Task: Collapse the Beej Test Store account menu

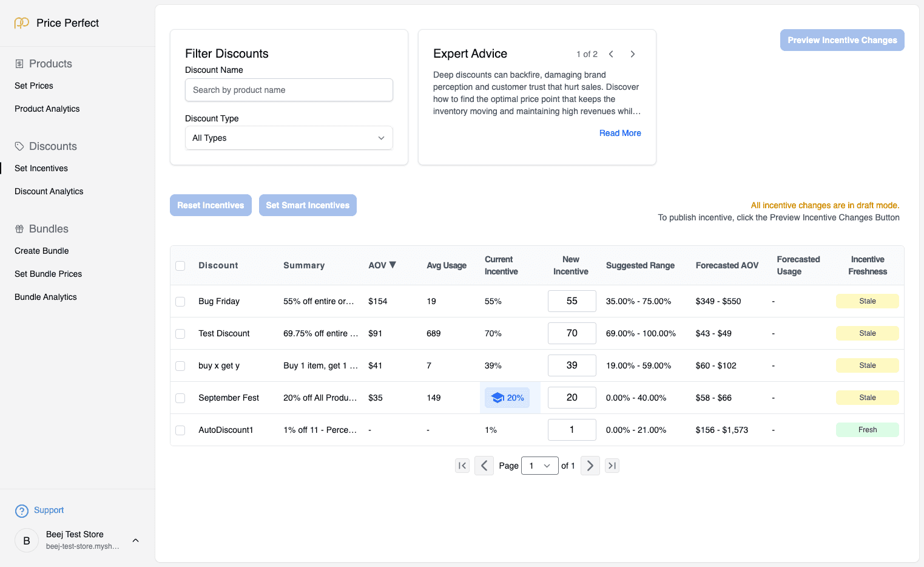Action: pos(135,540)
